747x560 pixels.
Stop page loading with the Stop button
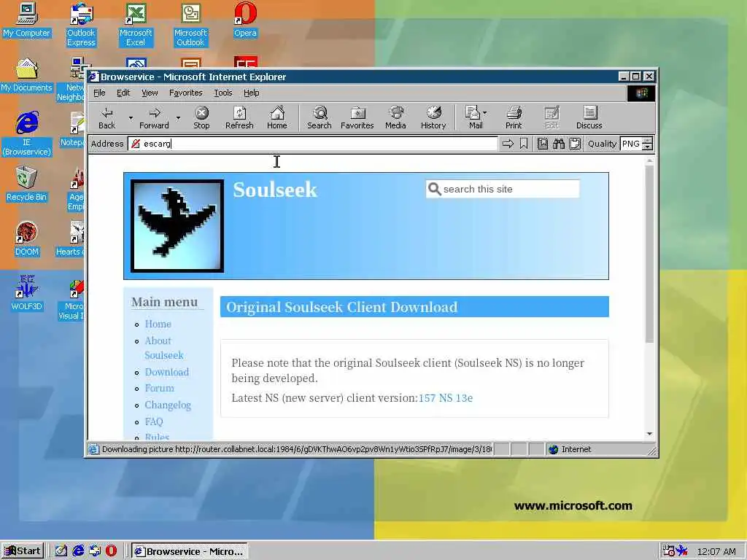pyautogui.click(x=201, y=117)
